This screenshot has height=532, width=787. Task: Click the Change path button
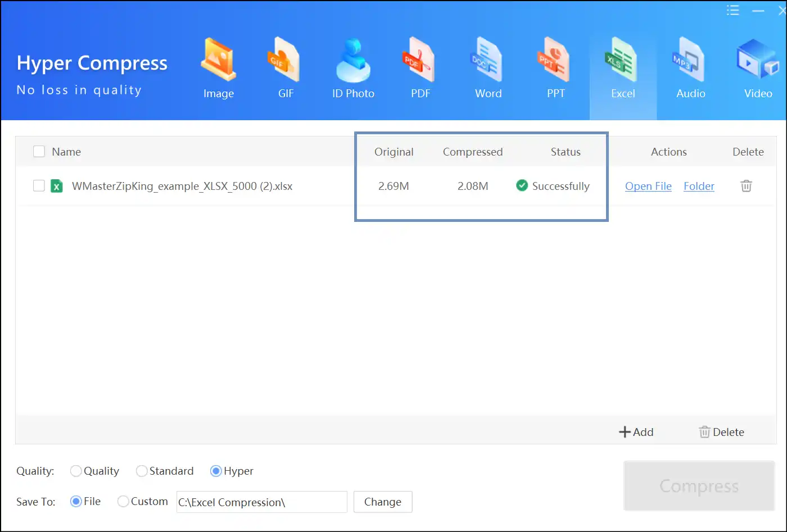383,502
